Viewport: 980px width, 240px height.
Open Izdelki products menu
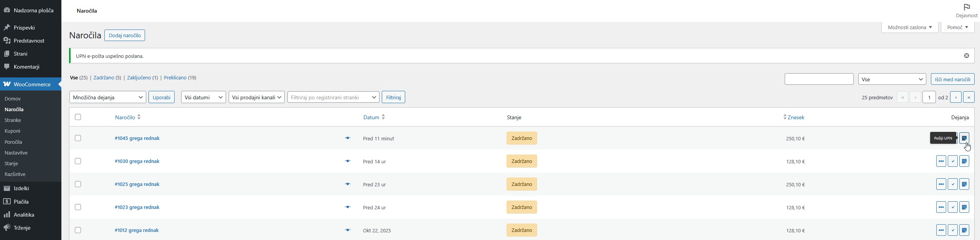click(x=31, y=188)
